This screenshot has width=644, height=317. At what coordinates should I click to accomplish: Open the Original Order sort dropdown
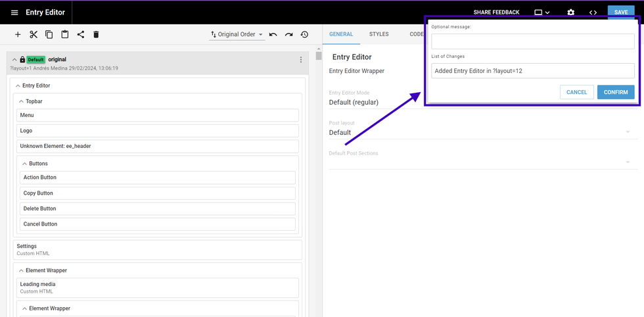click(x=237, y=34)
